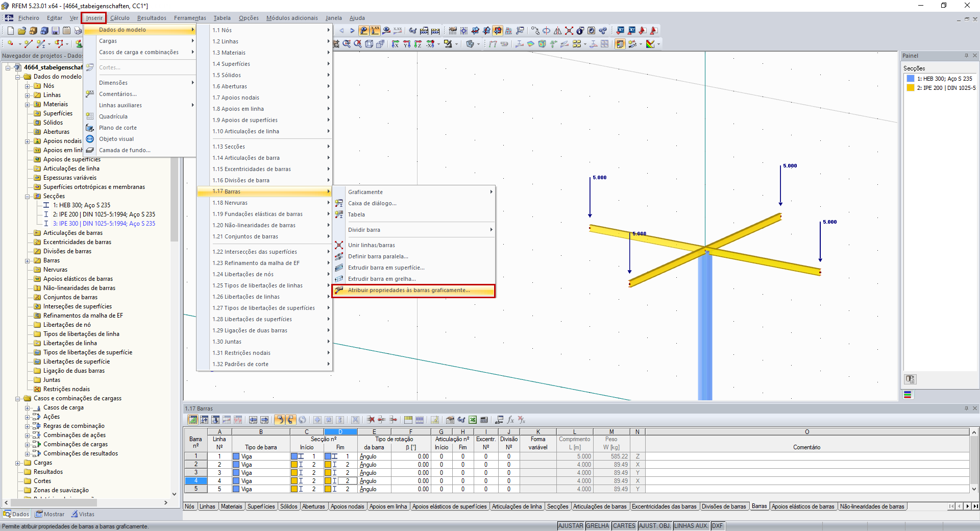980x531 pixels.
Task: Click Tipo de barra cell in row 4
Action: coord(260,481)
